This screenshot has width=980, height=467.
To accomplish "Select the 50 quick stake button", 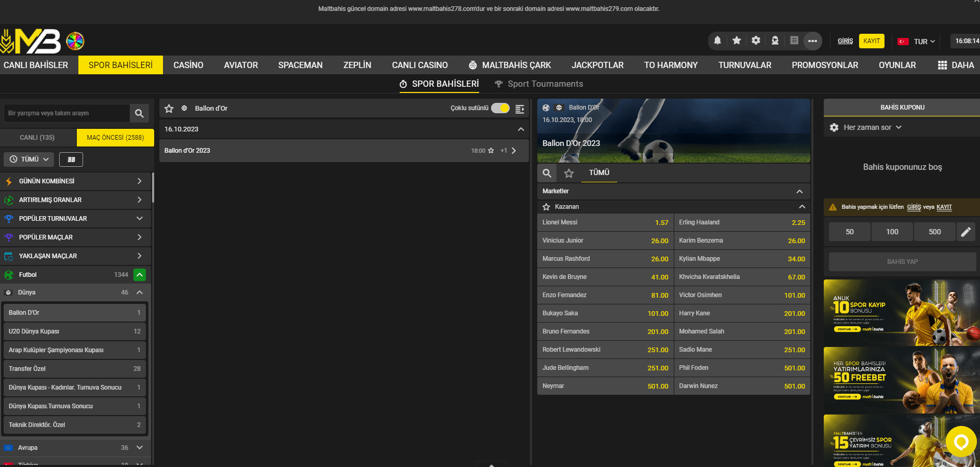I will point(850,232).
